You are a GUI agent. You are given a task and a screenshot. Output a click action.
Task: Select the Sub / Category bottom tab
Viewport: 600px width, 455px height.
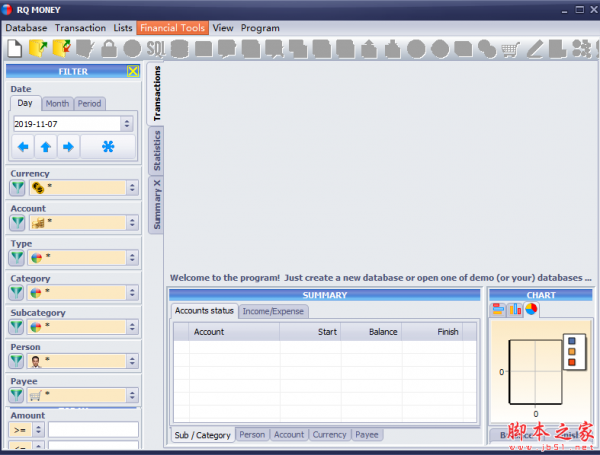point(202,435)
